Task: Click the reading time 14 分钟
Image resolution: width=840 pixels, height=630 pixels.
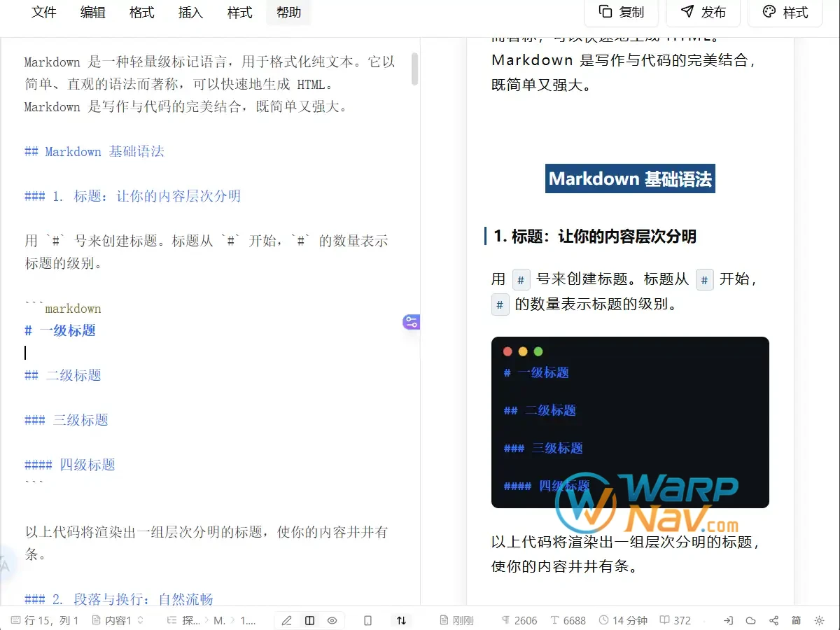Action: tap(624, 620)
